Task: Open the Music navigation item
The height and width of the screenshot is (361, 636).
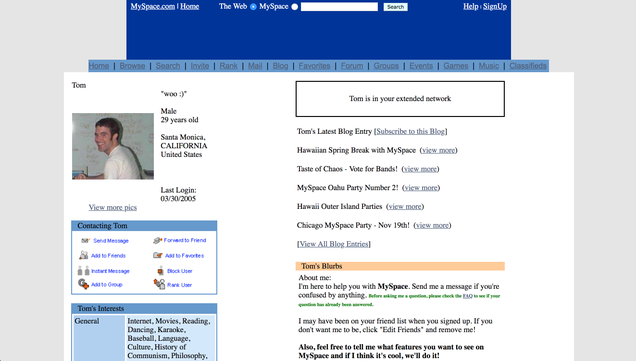Action: [489, 66]
